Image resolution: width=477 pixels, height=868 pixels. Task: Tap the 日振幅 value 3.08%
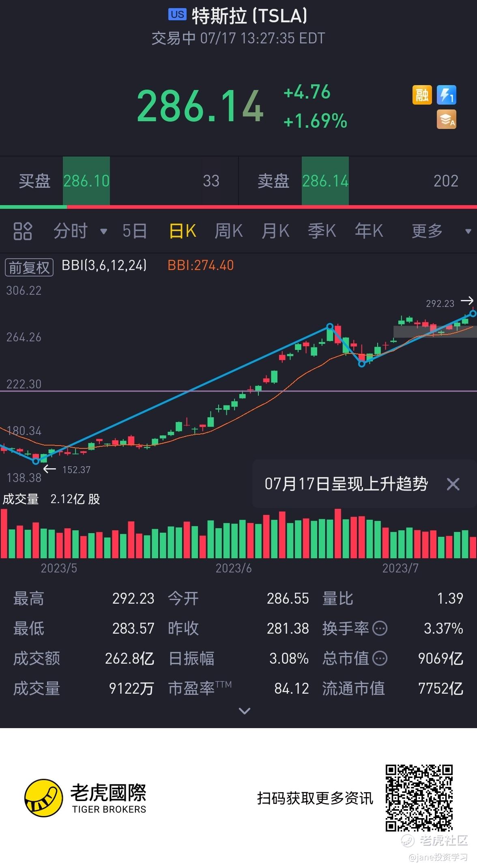point(289,658)
